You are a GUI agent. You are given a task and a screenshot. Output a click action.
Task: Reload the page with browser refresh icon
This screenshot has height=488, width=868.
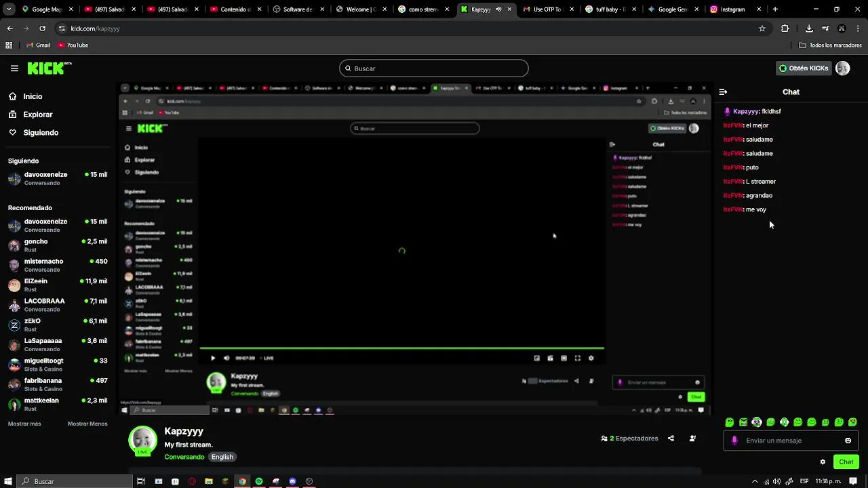[x=42, y=28]
